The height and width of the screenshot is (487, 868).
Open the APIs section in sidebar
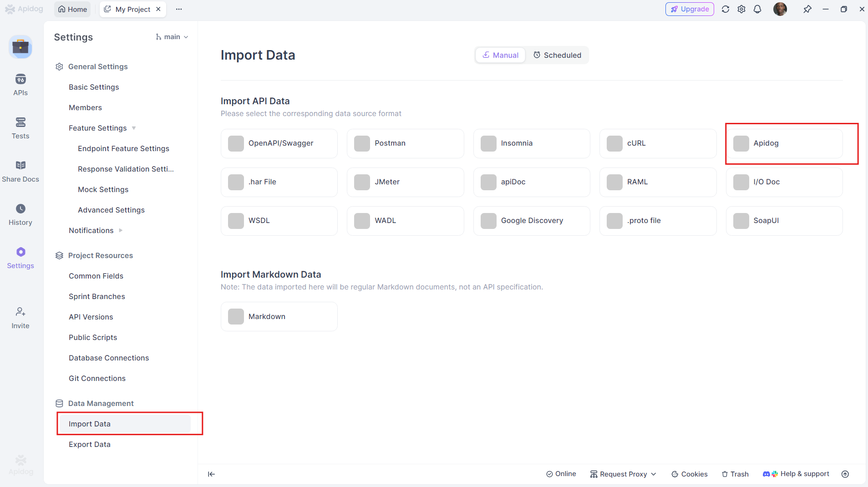point(20,85)
